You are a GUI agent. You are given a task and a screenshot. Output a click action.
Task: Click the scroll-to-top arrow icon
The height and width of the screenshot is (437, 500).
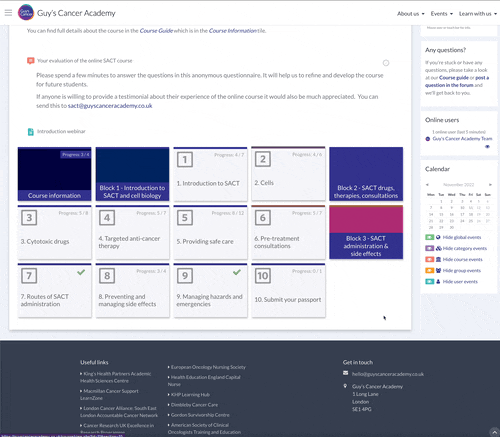click(494, 432)
